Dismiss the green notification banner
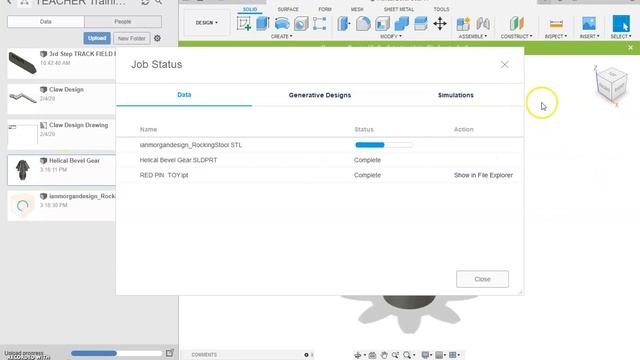 pos(631,48)
